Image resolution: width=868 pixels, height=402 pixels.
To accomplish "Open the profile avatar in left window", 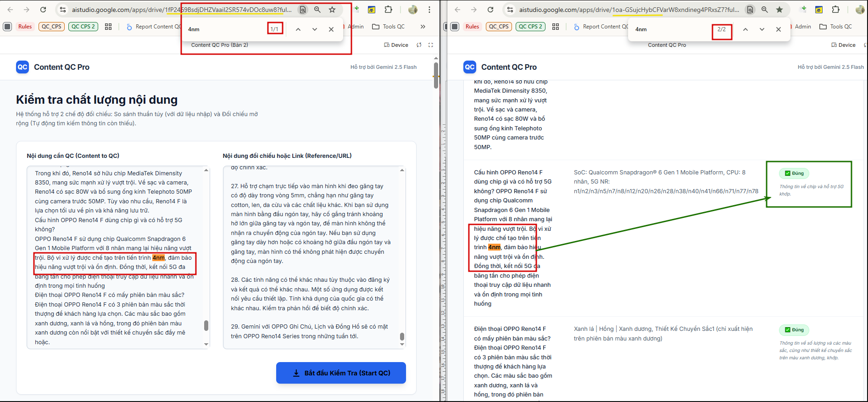I will click(412, 10).
